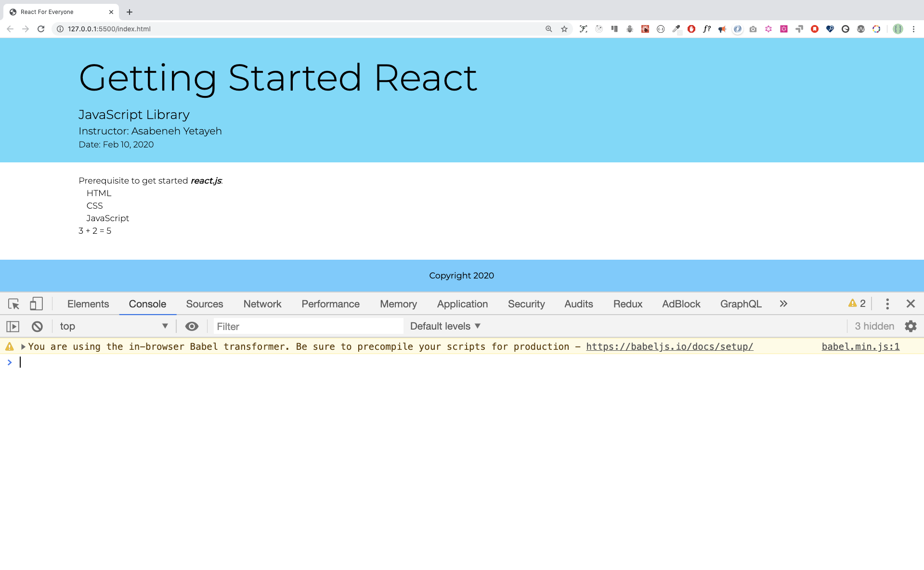Open the babel.min.js:1 source link
This screenshot has height=570, width=924.
click(860, 346)
